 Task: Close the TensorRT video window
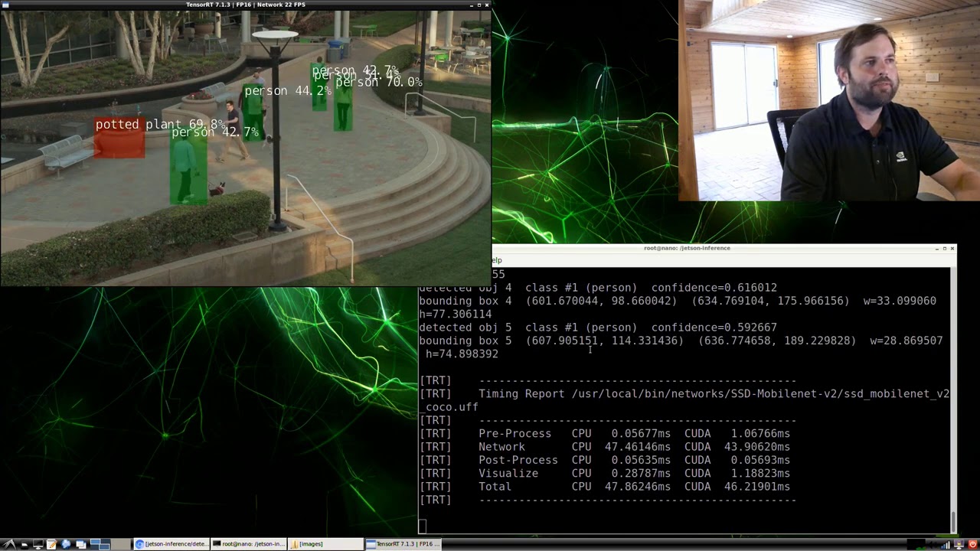click(487, 5)
